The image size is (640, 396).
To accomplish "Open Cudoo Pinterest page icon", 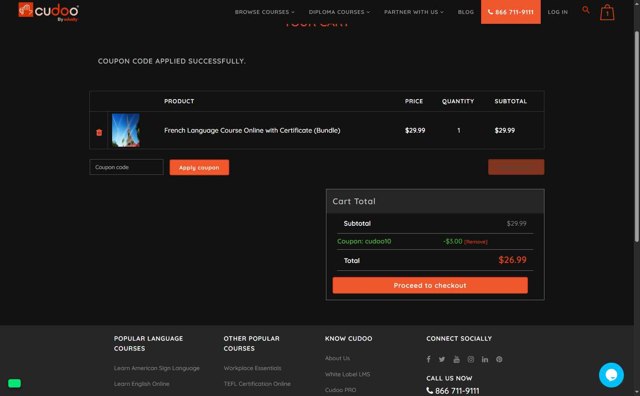I will [499, 359].
